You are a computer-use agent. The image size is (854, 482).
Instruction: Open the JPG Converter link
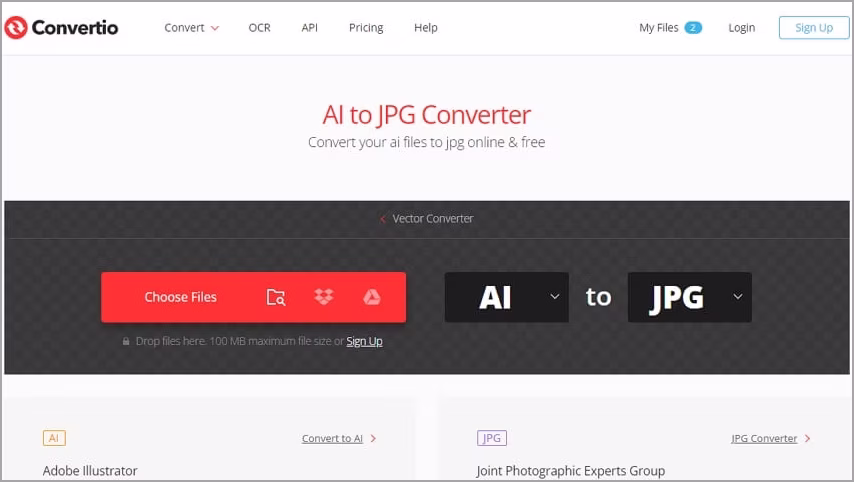[764, 438]
